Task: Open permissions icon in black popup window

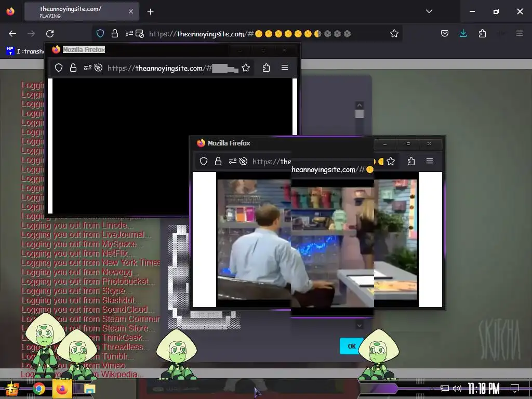Action: click(87, 68)
